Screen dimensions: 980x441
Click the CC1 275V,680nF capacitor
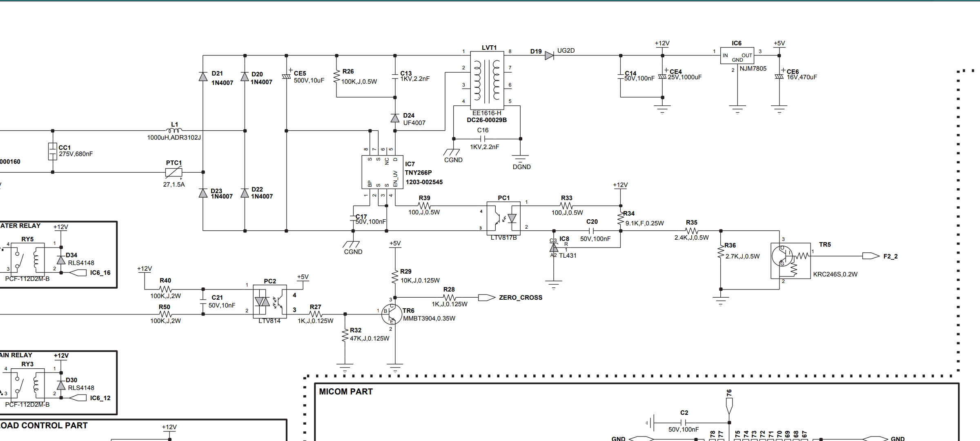[x=52, y=151]
